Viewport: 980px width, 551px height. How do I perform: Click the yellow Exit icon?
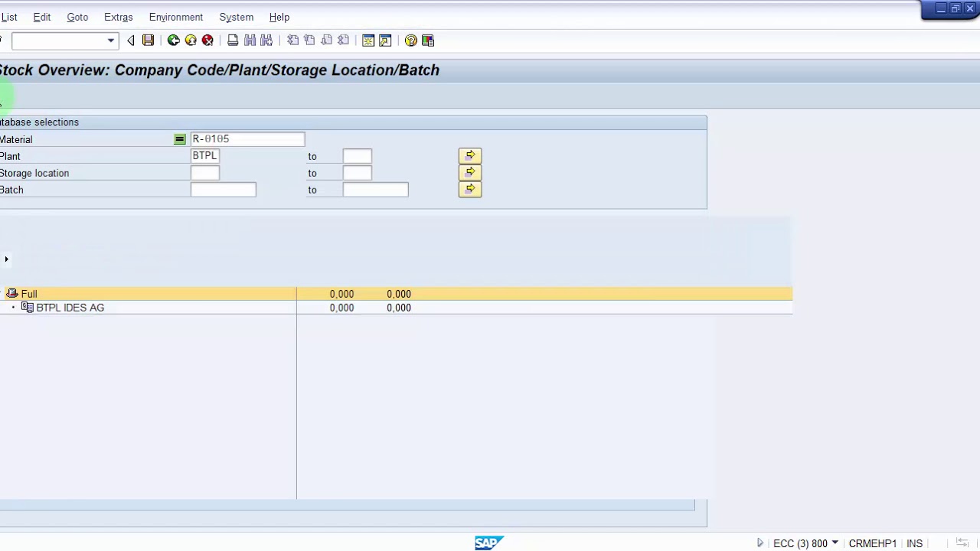point(191,41)
